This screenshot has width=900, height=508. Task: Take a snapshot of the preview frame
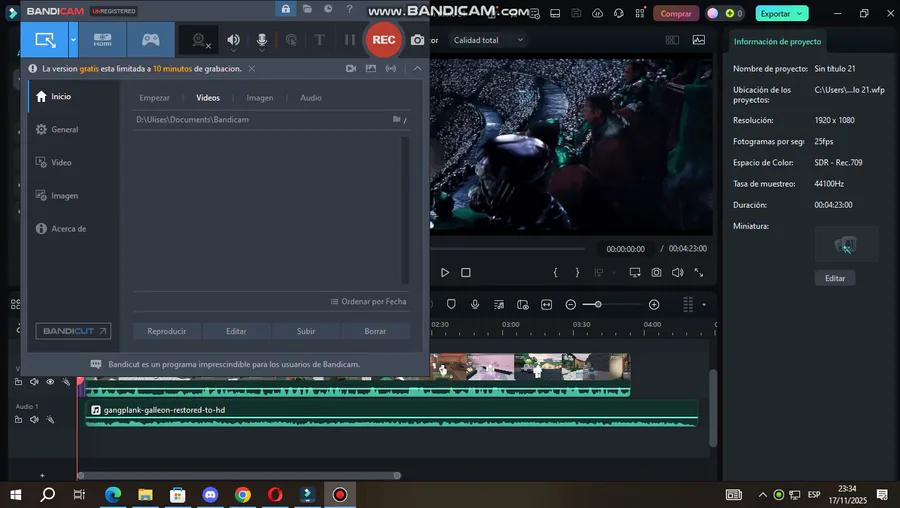[x=656, y=273]
